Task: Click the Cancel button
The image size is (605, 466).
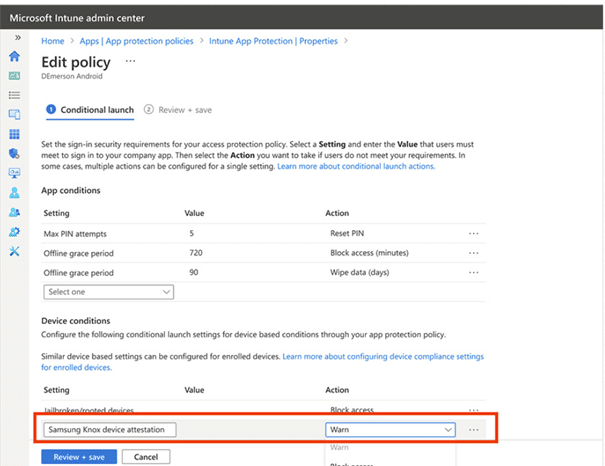Action: [146, 457]
